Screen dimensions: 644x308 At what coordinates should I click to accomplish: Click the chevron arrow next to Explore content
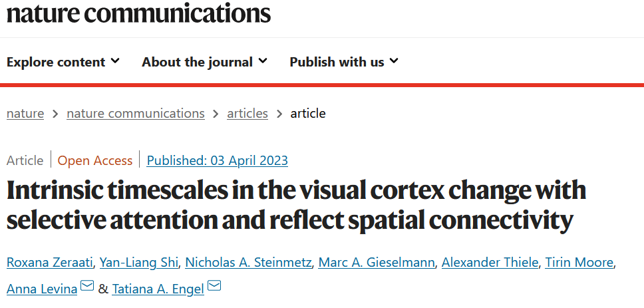click(116, 61)
